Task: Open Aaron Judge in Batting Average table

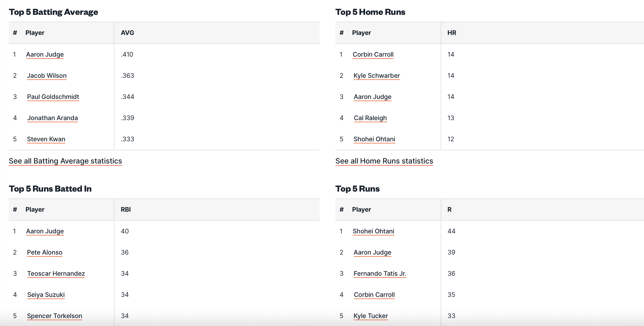Action: pos(45,55)
